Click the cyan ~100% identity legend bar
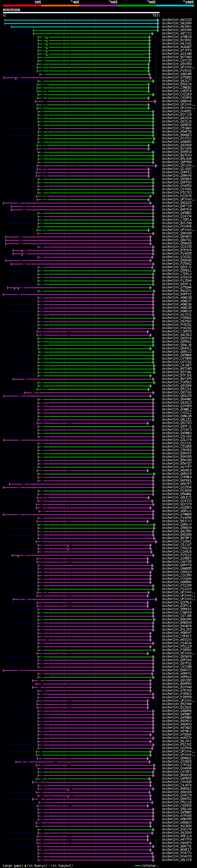This screenshot has height=868, width=197. click(175, 6)
